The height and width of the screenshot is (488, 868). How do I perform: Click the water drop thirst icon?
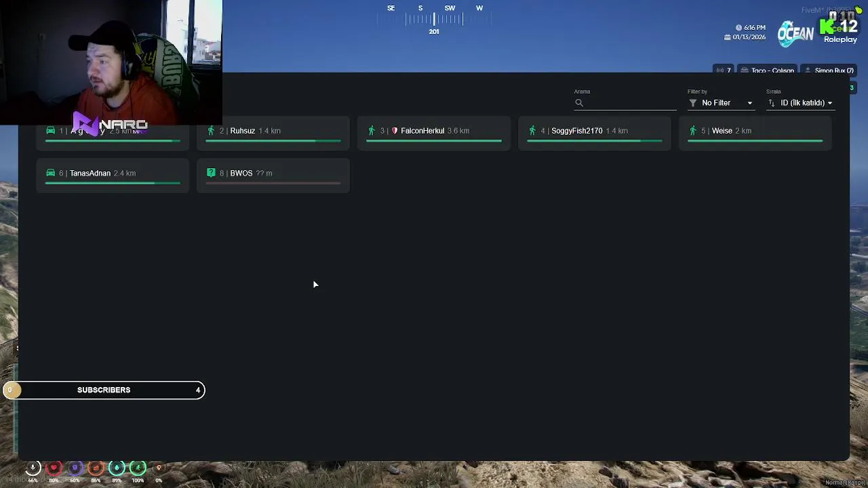(x=117, y=468)
